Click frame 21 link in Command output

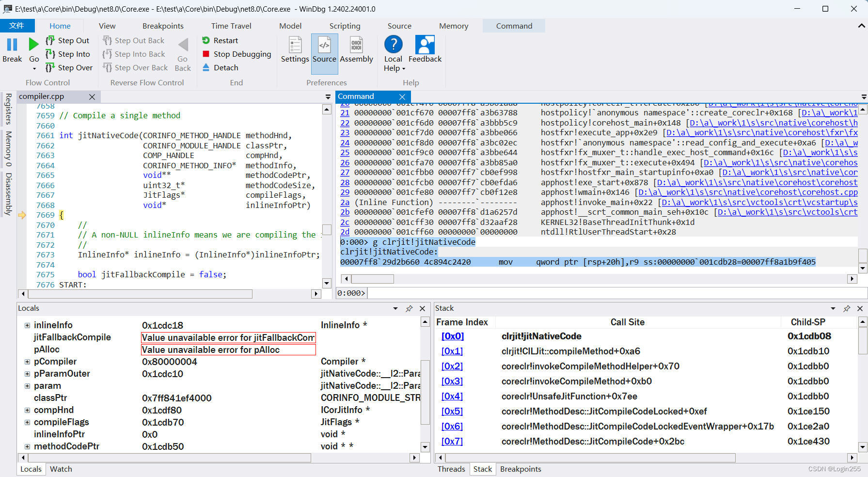pos(345,113)
